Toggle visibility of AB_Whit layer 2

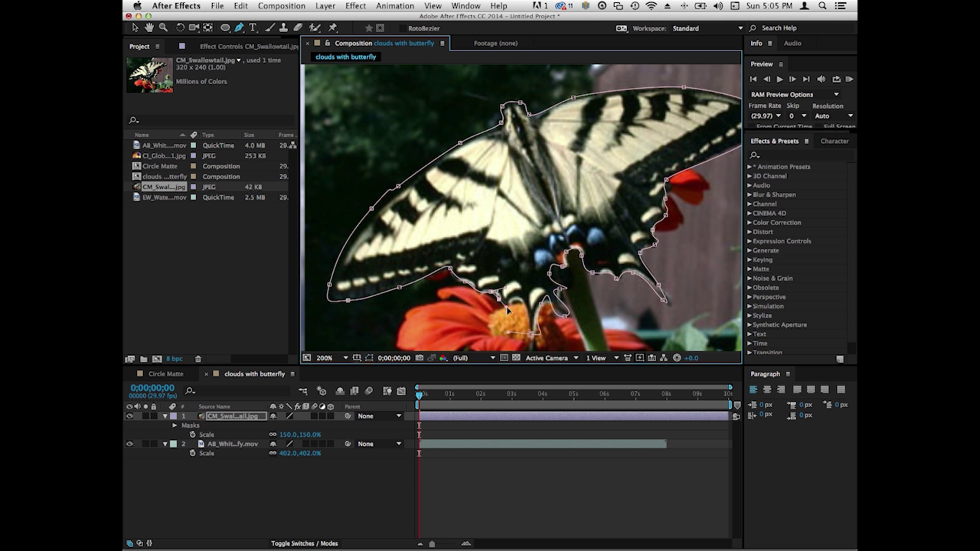click(x=129, y=444)
